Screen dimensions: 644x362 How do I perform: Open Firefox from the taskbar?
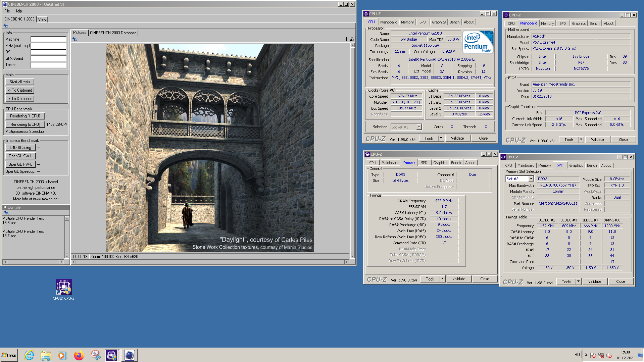[x=79, y=355]
